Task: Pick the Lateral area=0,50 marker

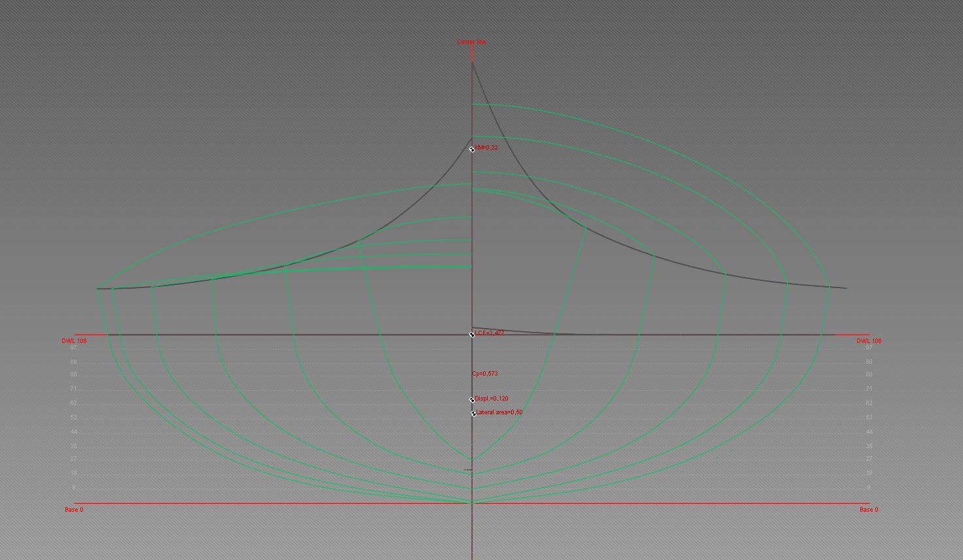Action: [473, 413]
